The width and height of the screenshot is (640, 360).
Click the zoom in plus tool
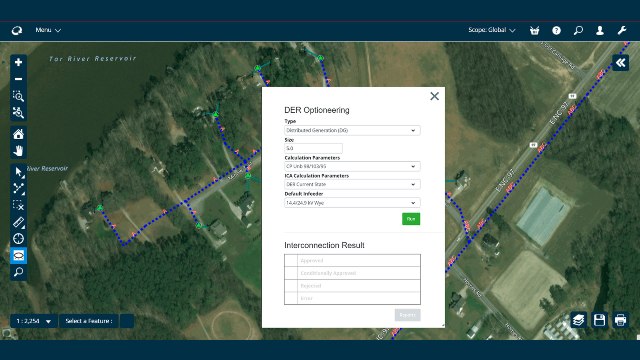point(18,62)
